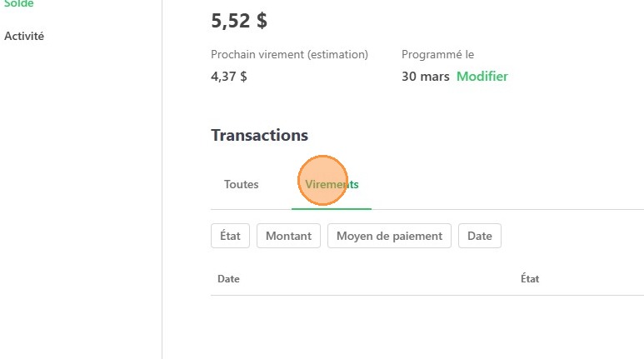
Task: Click the 30 mars scheduled date
Action: [425, 77]
